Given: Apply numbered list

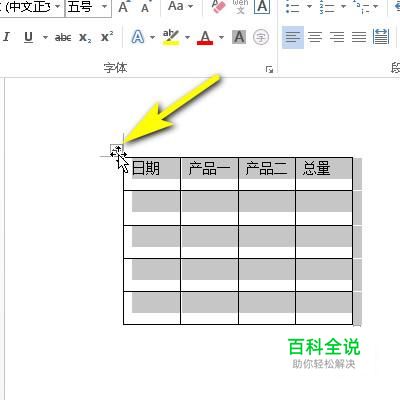Looking at the screenshot, I should pyautogui.click(x=327, y=7).
